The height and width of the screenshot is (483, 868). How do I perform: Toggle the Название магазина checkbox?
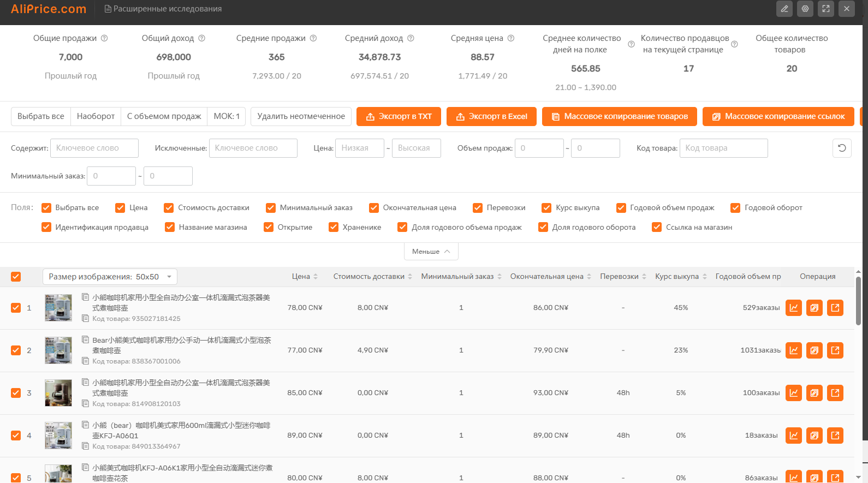(170, 228)
